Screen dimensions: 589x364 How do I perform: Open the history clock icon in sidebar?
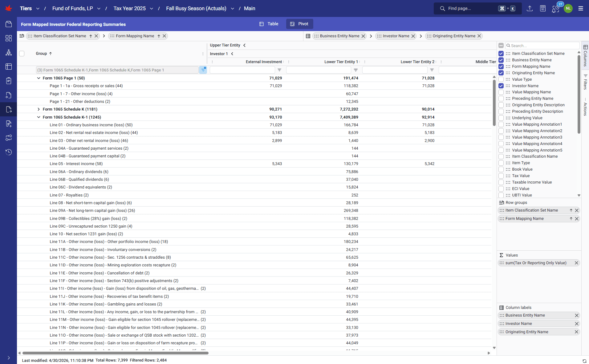click(9, 152)
